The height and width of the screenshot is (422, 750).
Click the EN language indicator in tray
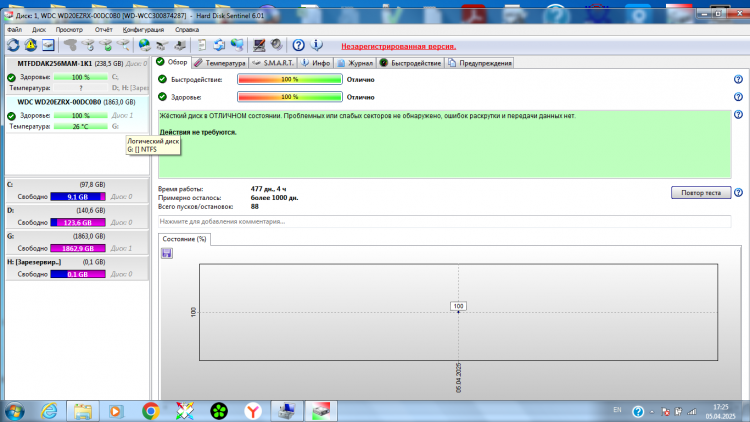point(617,410)
